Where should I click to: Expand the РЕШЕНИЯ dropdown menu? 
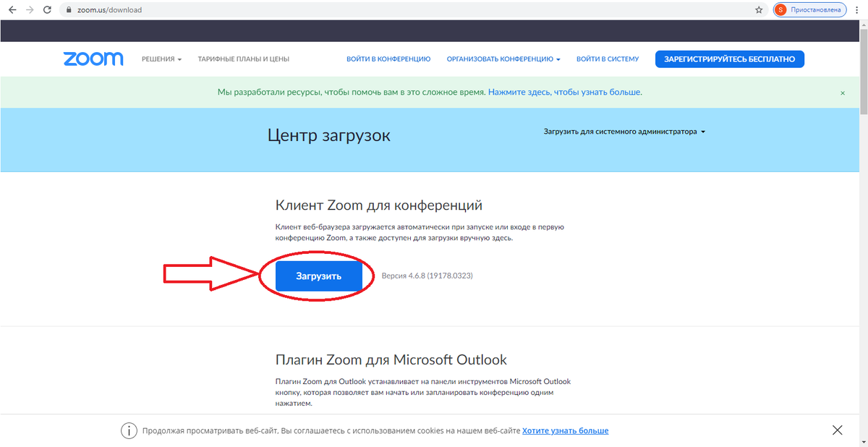point(161,59)
